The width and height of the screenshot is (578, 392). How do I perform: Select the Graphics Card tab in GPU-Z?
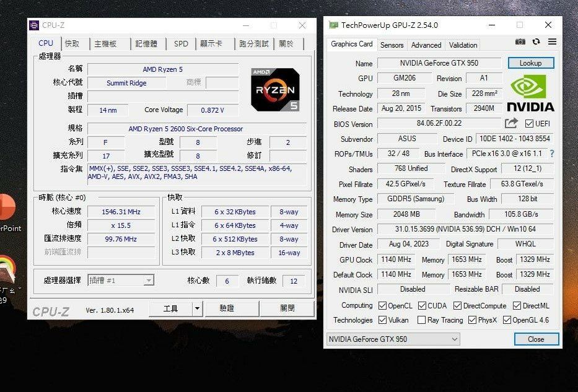[x=352, y=44]
